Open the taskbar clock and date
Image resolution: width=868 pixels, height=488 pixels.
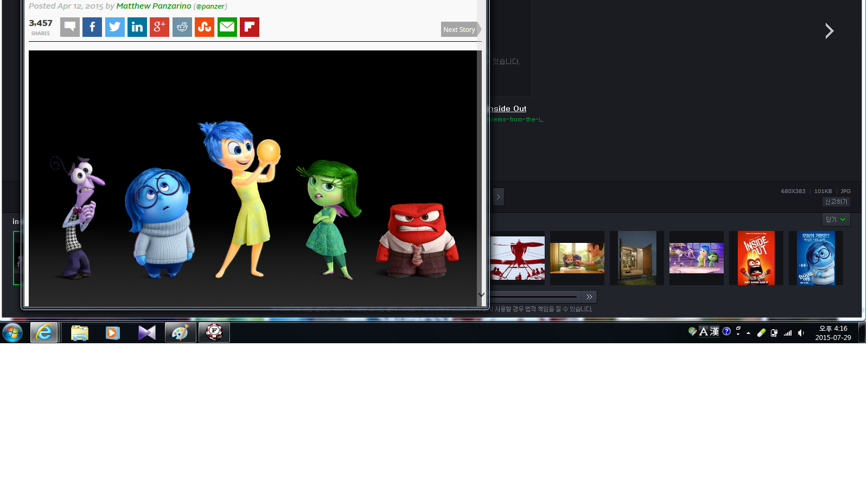tap(833, 333)
